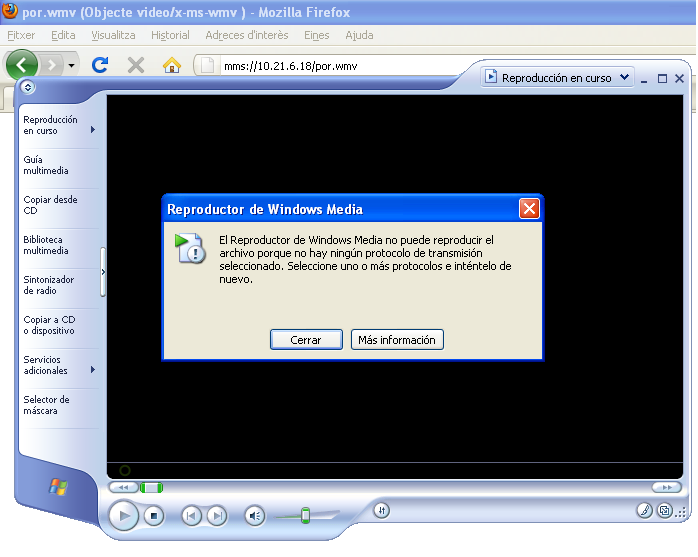
Task: Click the Windows logo in the player
Action: coord(58,487)
